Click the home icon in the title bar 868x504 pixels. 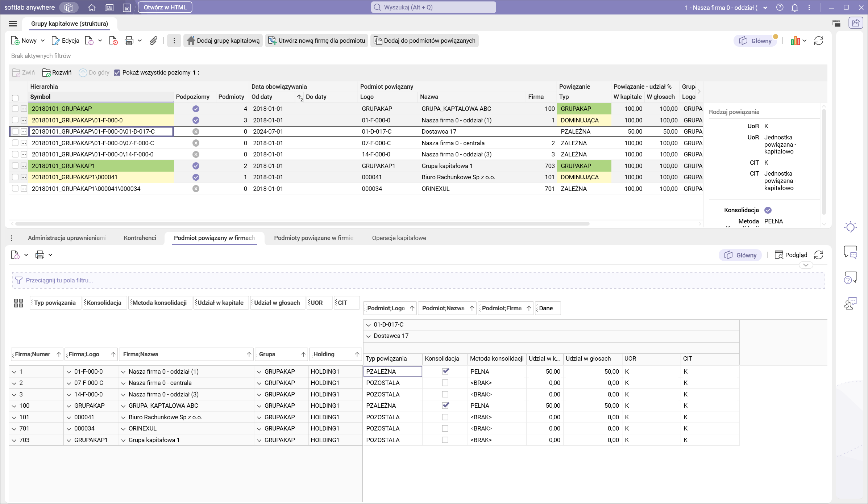[92, 8]
